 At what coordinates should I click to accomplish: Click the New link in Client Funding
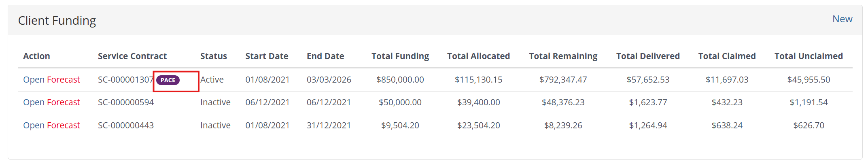(x=842, y=19)
